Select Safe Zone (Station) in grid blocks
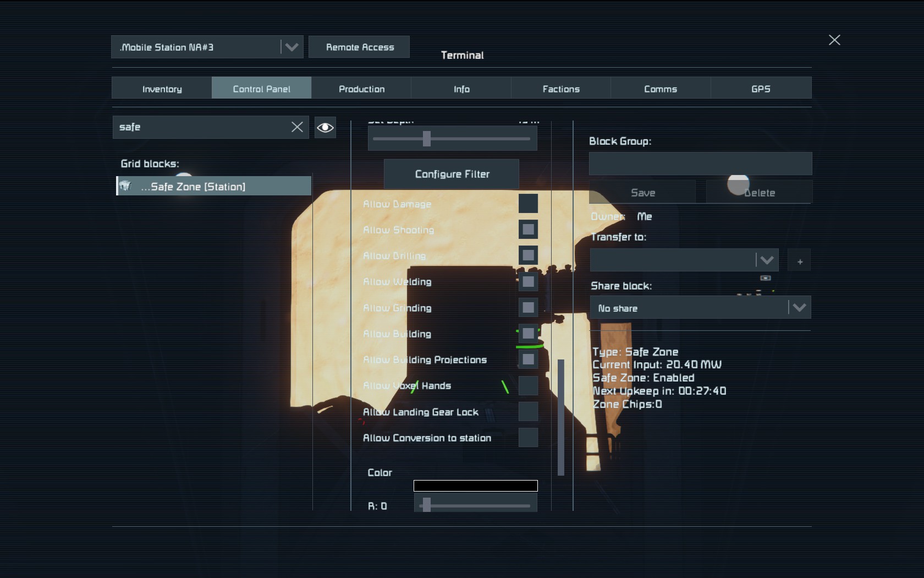Image resolution: width=924 pixels, height=578 pixels. [215, 187]
